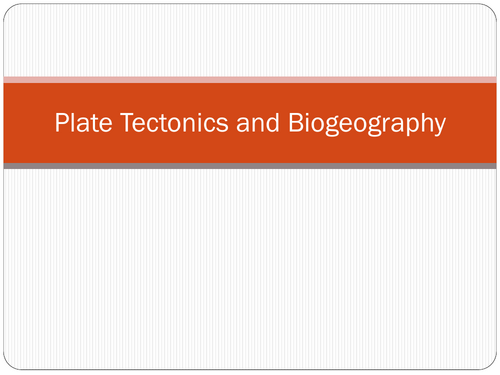Click the "Plate Tectonics and Biogeography" slide title
The height and width of the screenshot is (375, 500).
[250, 123]
